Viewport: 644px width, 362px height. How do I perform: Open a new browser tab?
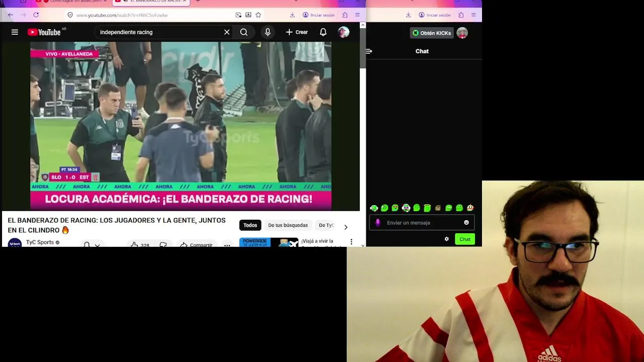197,1
